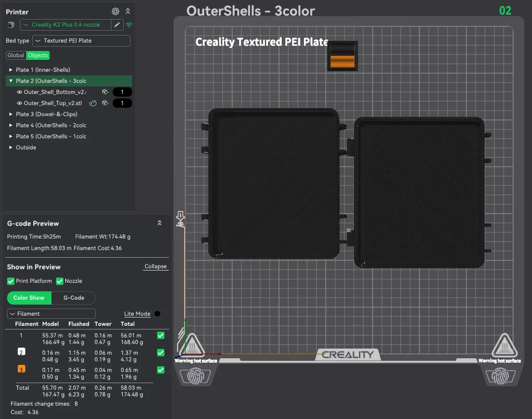Click the printer thumbnail icon beside preset
Image resolution: width=532 pixels, height=419 pixels.
11,25
